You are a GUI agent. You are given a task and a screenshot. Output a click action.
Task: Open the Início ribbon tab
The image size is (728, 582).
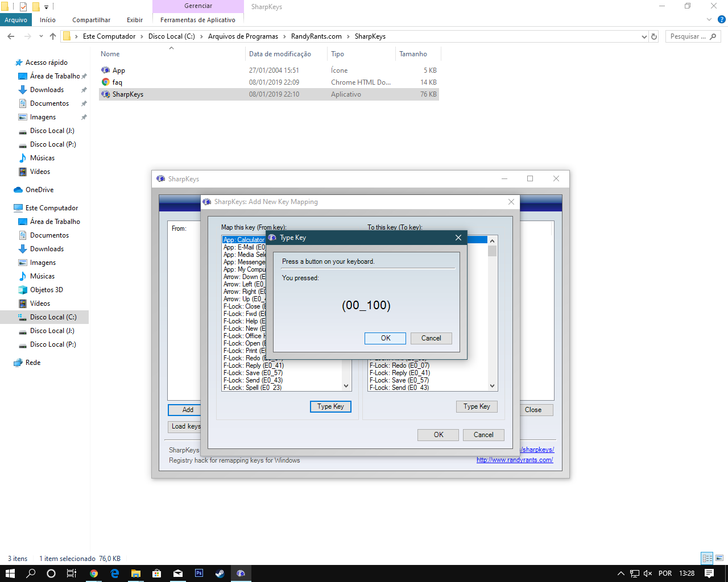[x=48, y=20]
